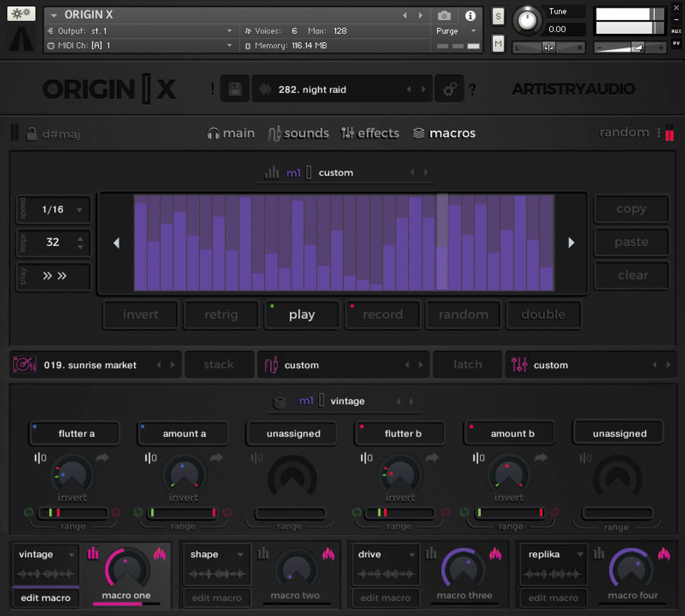Click the sequencer bars icon on macro two
This screenshot has width=685, height=616.
coord(263,553)
